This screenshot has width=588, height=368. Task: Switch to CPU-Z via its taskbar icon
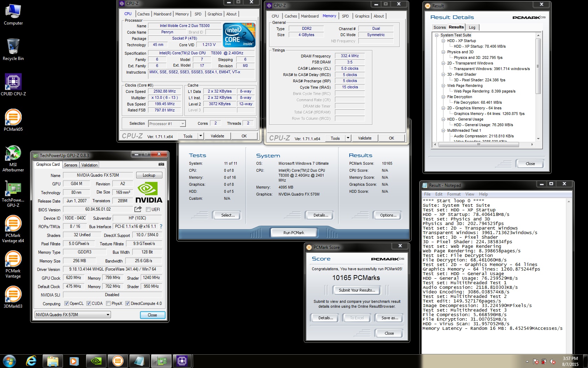click(182, 361)
